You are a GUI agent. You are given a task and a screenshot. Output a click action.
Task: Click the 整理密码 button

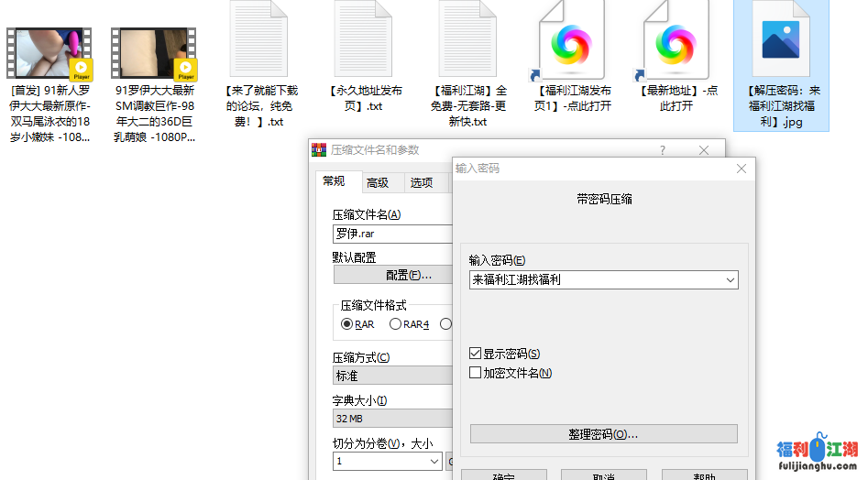click(603, 434)
